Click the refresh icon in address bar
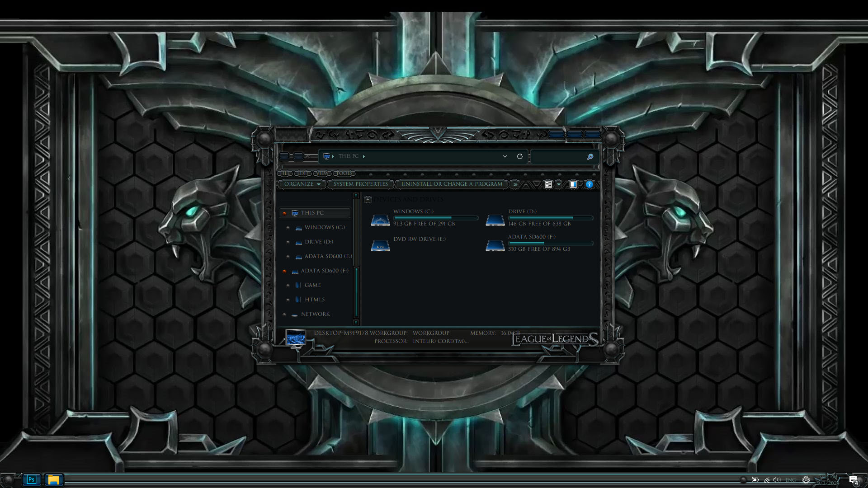 coord(520,156)
